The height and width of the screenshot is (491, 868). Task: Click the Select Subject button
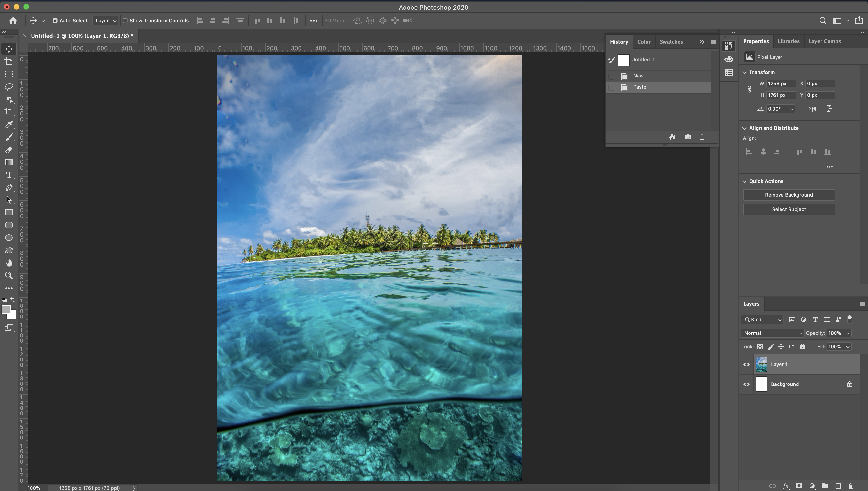(x=789, y=209)
